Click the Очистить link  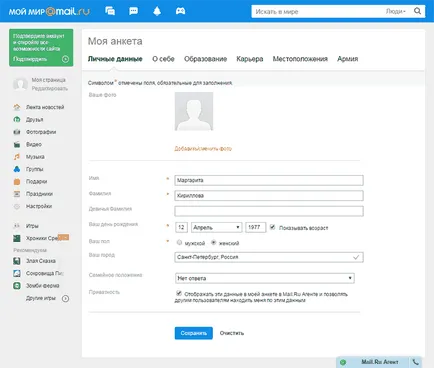click(232, 333)
